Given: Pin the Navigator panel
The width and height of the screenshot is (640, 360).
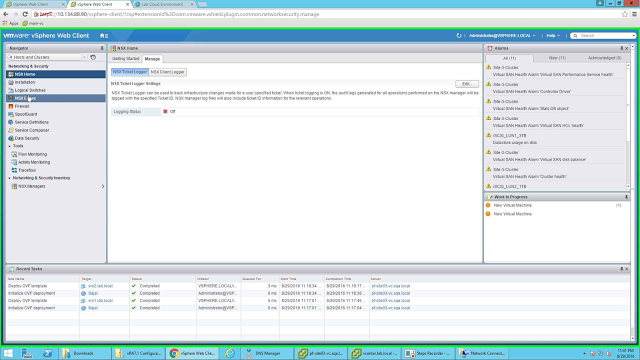Looking at the screenshot, I should pyautogui.click(x=102, y=48).
